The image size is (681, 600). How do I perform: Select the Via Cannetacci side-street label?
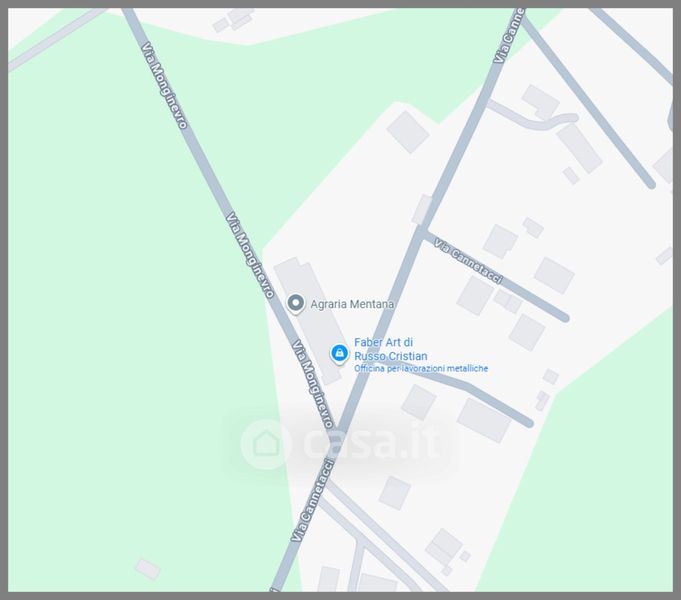469,262
